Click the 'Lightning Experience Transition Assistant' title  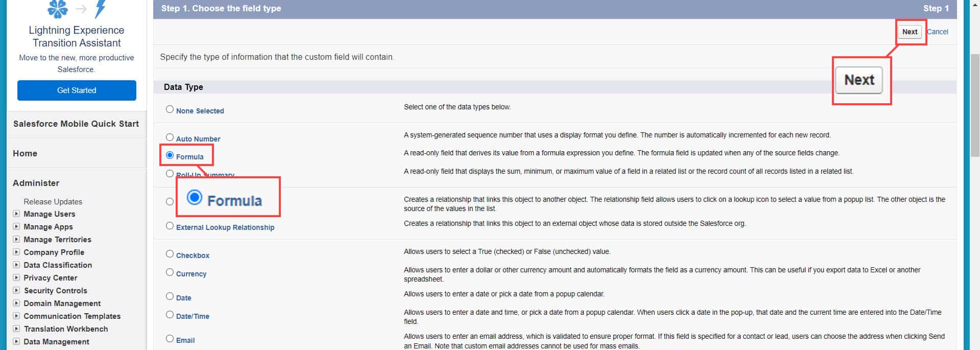(x=77, y=37)
